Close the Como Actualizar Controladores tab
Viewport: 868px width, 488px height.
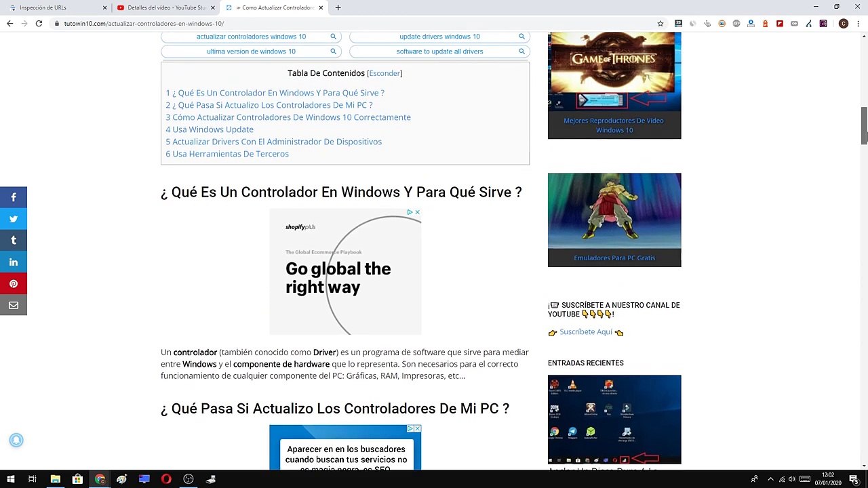point(321,7)
